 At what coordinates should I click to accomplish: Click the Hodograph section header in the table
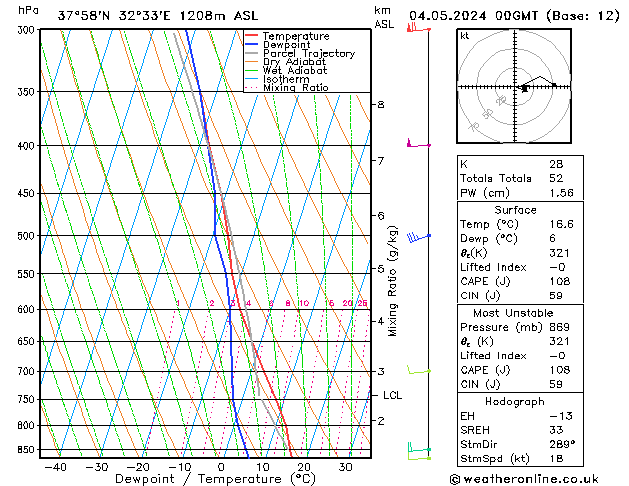pos(529,401)
